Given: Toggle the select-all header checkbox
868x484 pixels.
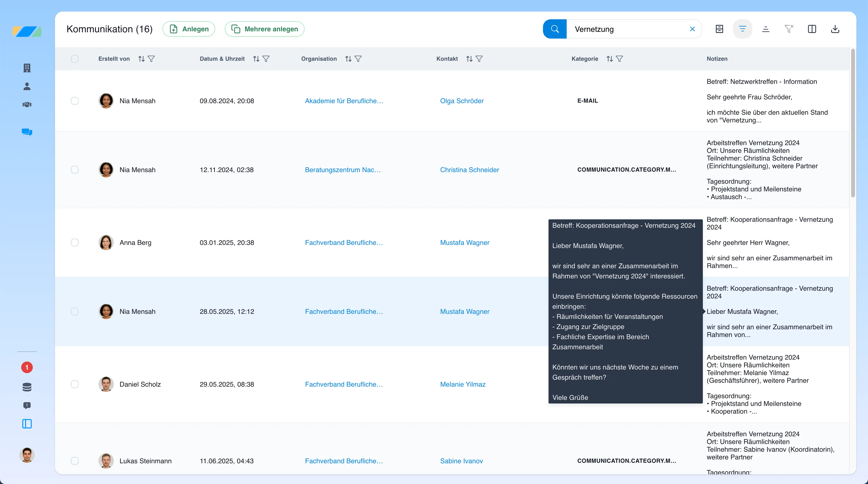Looking at the screenshot, I should coord(75,59).
